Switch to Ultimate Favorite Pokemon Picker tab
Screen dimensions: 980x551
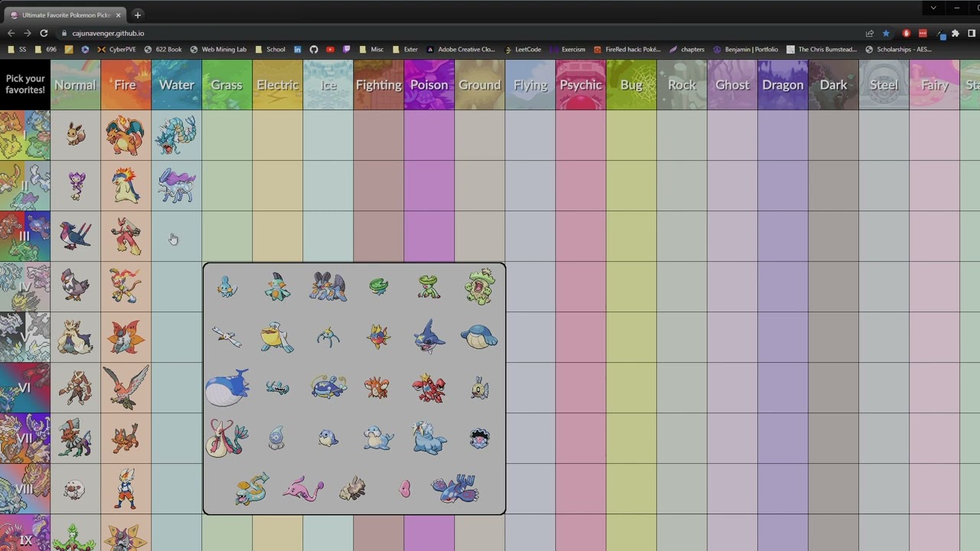[66, 15]
